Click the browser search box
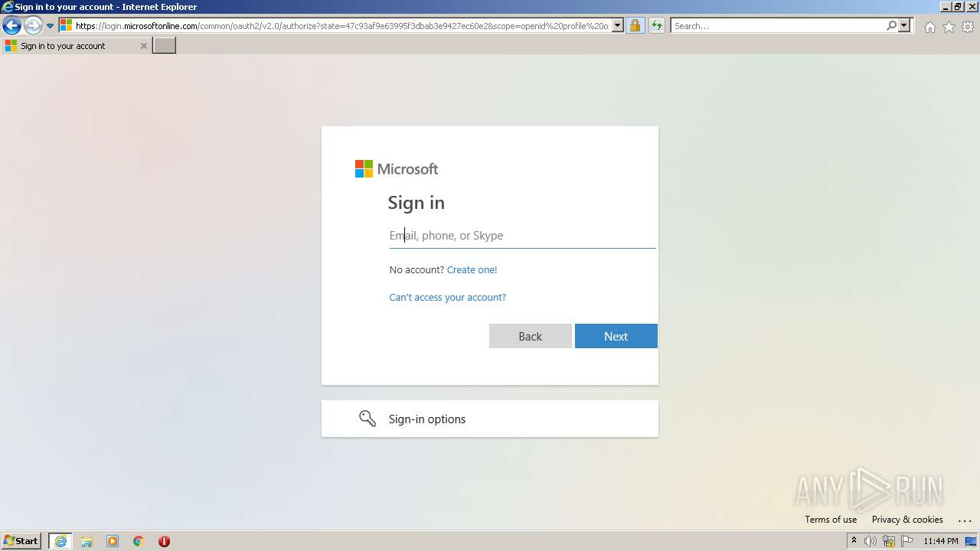This screenshot has width=980, height=551. click(x=777, y=26)
